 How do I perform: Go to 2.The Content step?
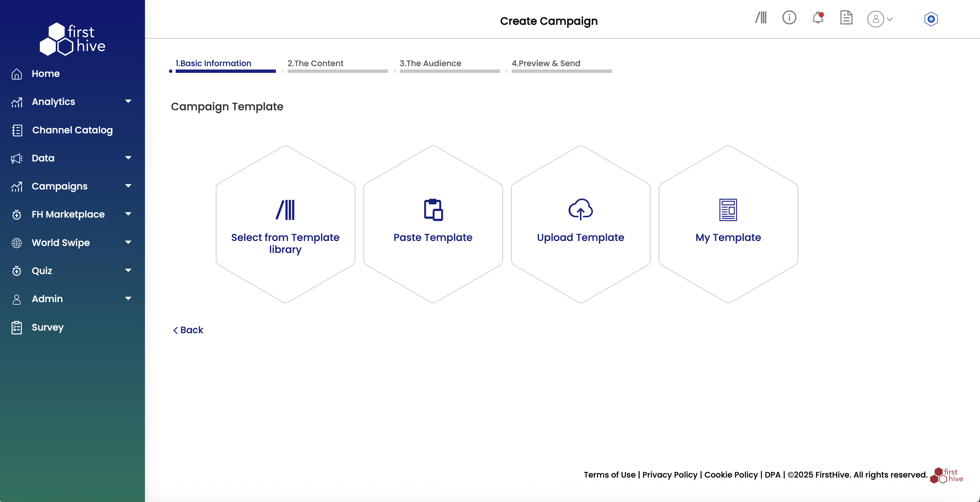(315, 63)
